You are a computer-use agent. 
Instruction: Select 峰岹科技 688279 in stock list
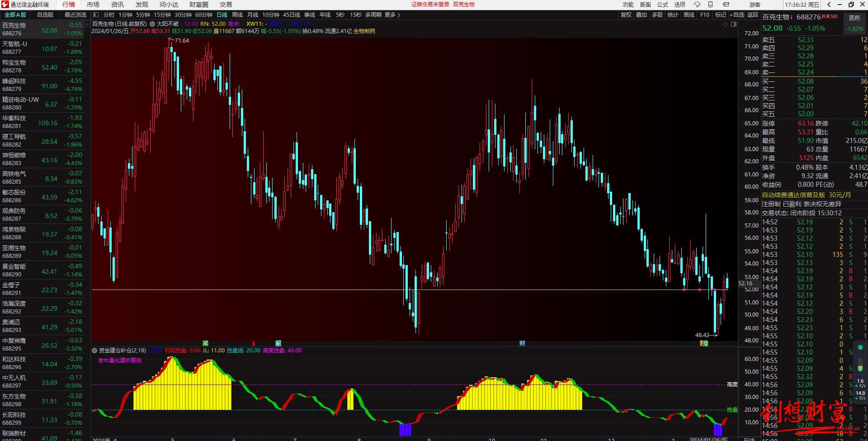(42, 85)
